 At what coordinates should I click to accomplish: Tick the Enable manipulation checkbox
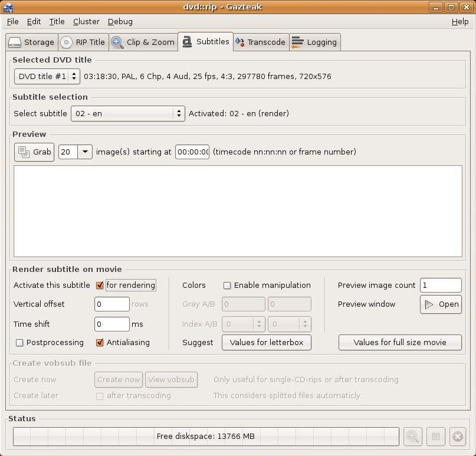point(226,286)
